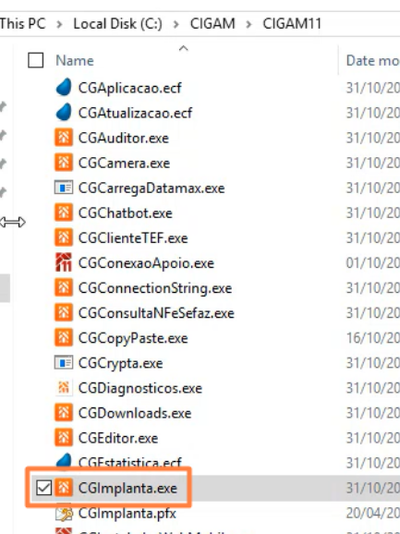This screenshot has height=534, width=400.
Task: Expand the chevron after Local Disk (C:)
Action: (x=176, y=24)
